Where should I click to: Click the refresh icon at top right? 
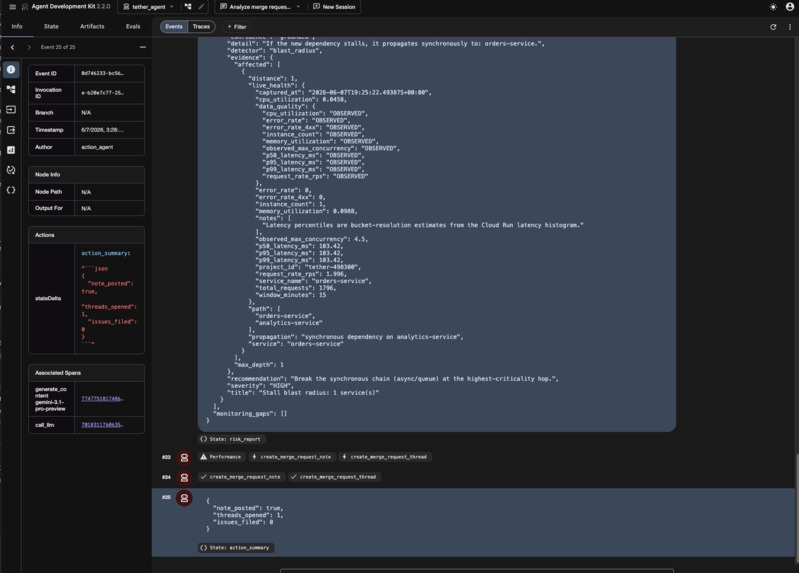pyautogui.click(x=773, y=27)
